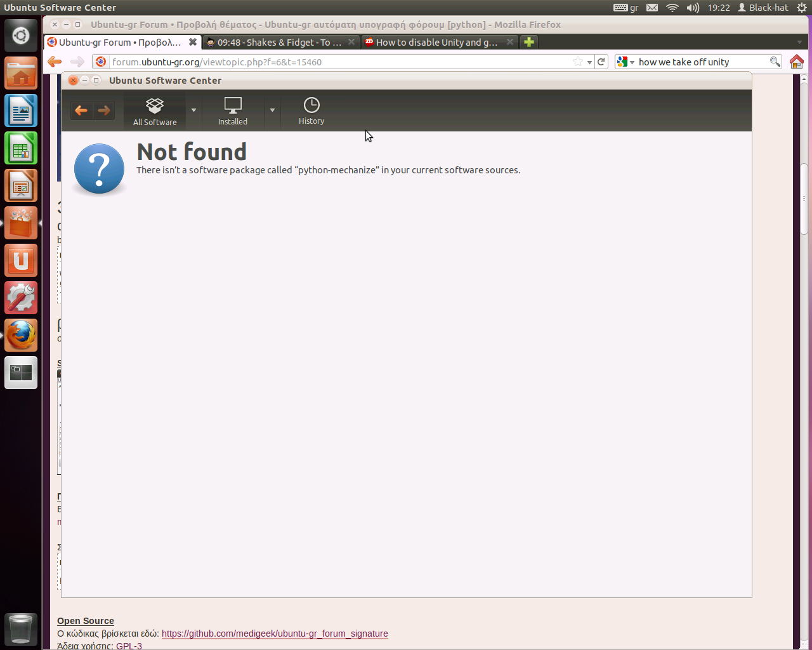Expand the Installed dropdown arrow
This screenshot has height=650, width=812.
pyautogui.click(x=273, y=110)
